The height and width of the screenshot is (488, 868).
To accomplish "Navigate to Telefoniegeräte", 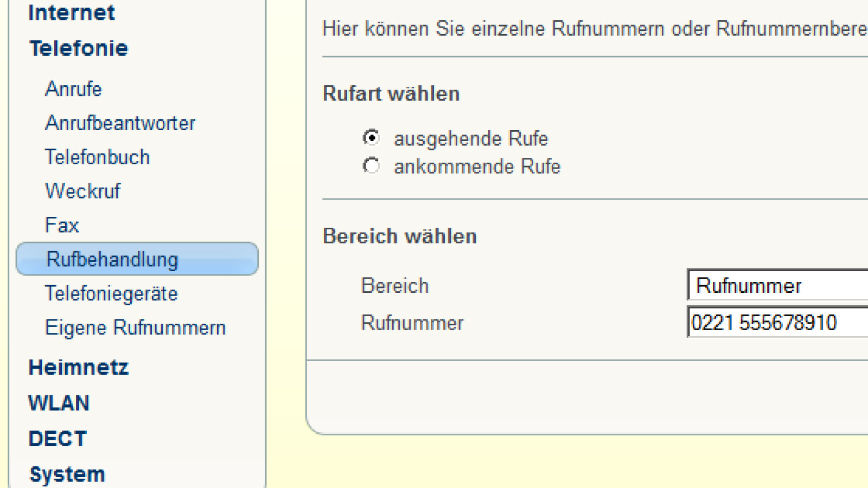I will tap(111, 293).
